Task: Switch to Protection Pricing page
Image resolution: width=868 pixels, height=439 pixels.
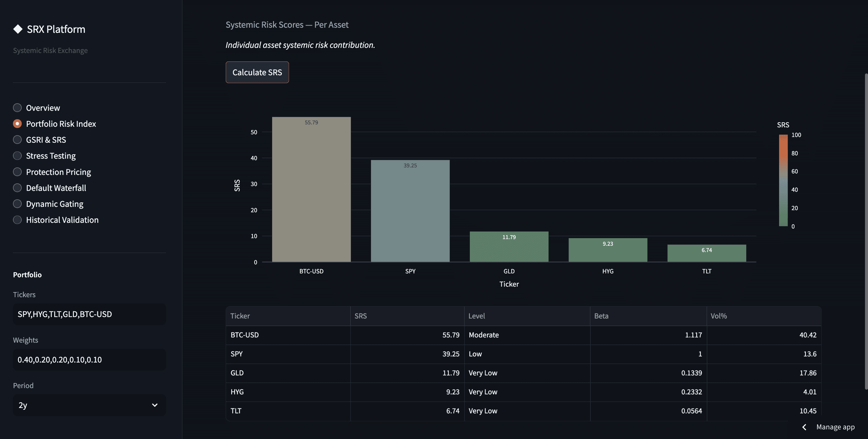Action: 58,172
